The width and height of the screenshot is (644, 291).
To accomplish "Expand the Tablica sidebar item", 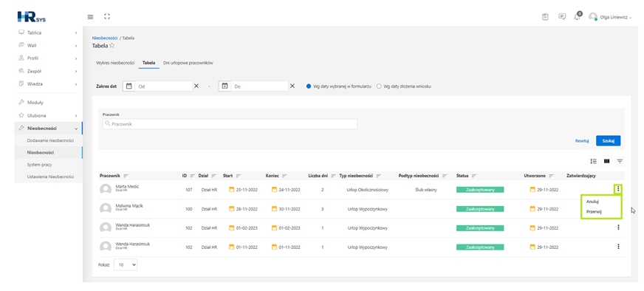I will point(48,32).
